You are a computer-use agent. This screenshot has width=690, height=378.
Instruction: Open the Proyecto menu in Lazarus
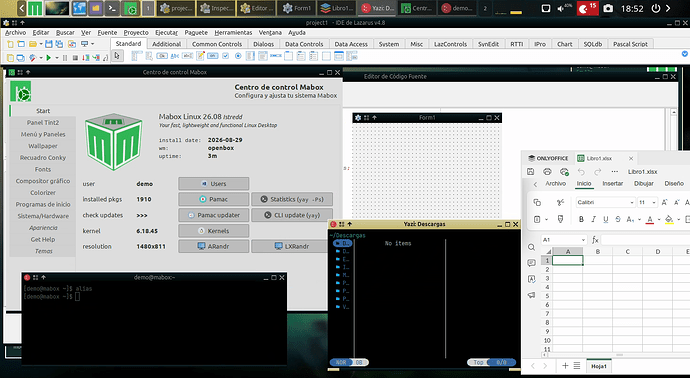pyautogui.click(x=136, y=33)
